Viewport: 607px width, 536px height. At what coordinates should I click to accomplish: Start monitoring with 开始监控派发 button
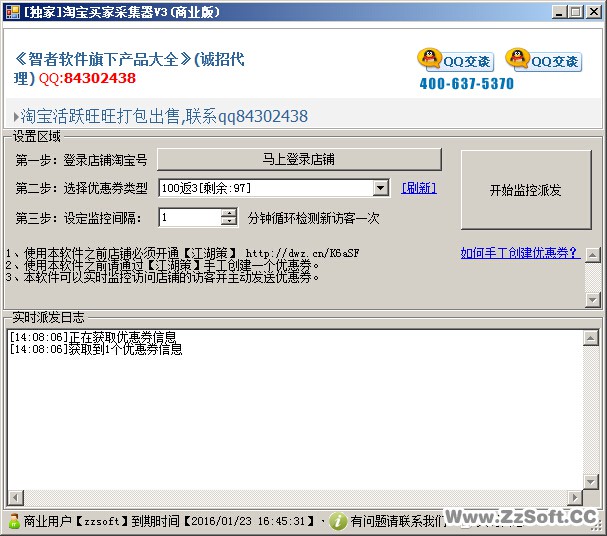pyautogui.click(x=526, y=190)
